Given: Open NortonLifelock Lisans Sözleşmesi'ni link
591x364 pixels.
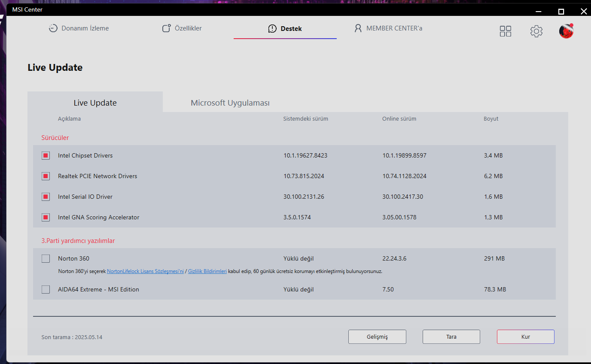Looking at the screenshot, I should 145,271.
